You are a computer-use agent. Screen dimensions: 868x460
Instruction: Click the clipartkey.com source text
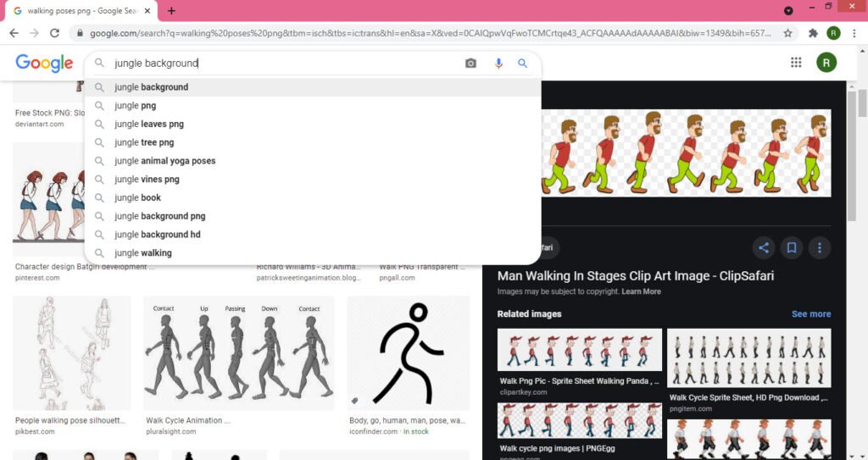pyautogui.click(x=523, y=392)
